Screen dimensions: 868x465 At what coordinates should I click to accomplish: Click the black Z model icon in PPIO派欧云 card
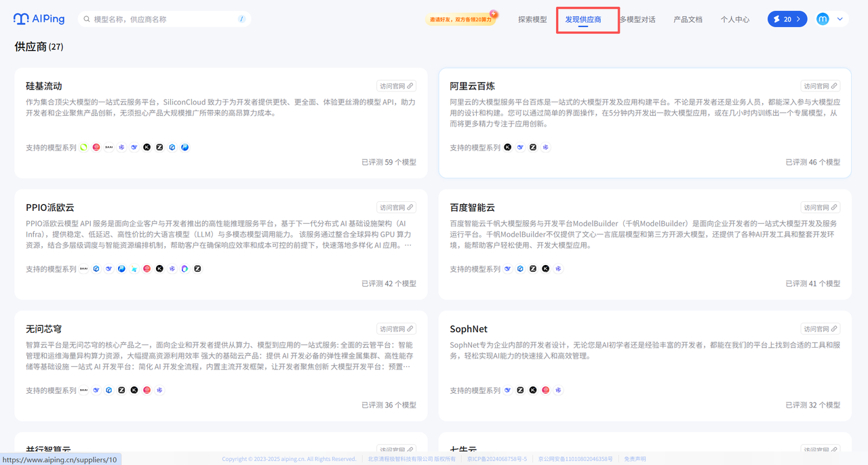click(x=197, y=268)
